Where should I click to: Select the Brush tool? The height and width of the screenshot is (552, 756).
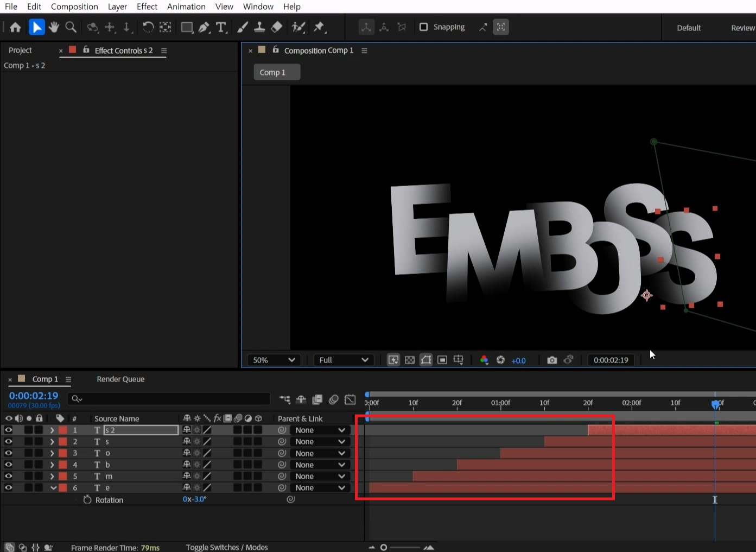[243, 27]
